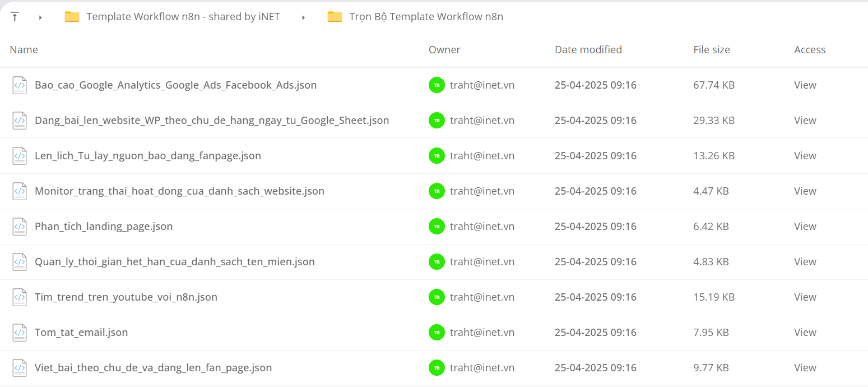The height and width of the screenshot is (387, 868).
Task: Click the file icon beside Phan_tich_landing_page.json
Action: click(x=20, y=227)
